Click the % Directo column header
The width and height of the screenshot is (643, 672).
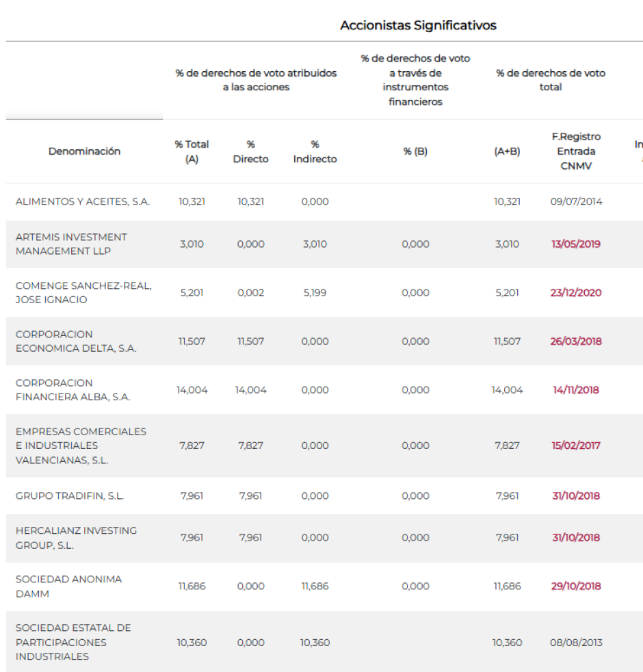250,152
